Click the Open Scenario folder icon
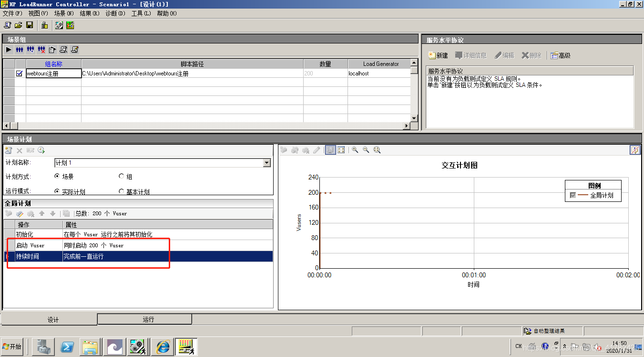The image size is (644, 357). pyautogui.click(x=18, y=25)
